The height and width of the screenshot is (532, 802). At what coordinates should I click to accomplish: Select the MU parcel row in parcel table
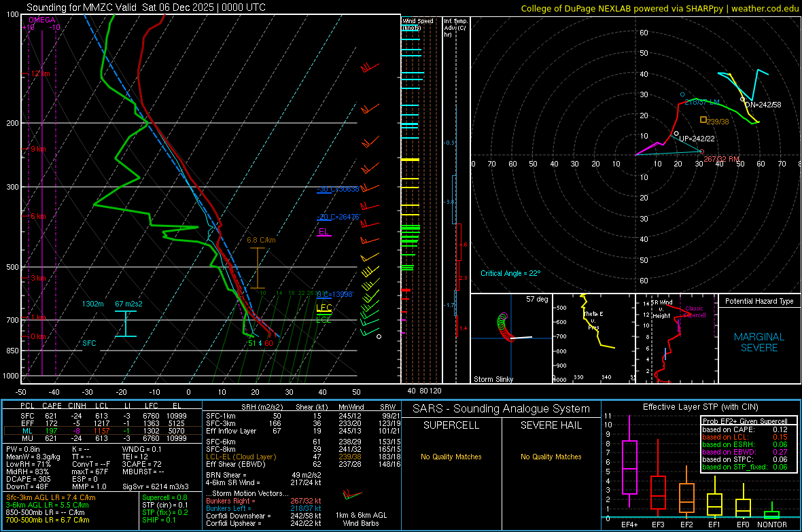[x=102, y=438]
